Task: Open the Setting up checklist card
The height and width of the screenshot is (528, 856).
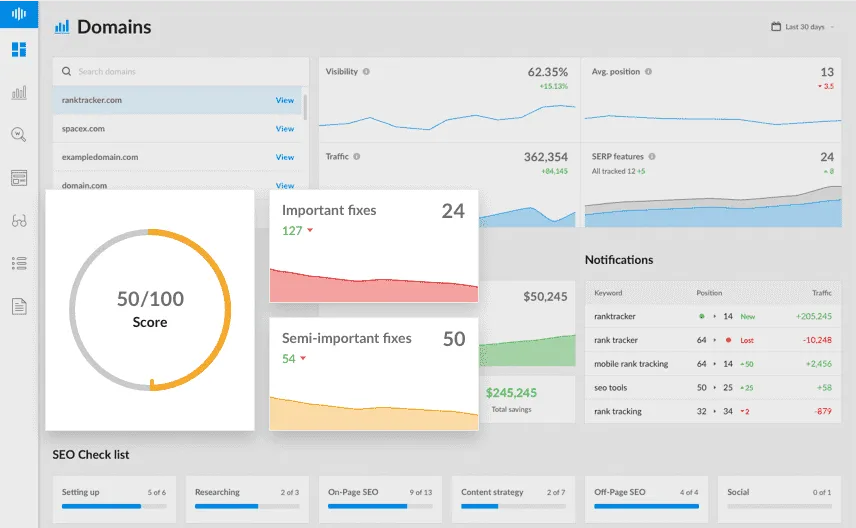Action: [x=114, y=500]
